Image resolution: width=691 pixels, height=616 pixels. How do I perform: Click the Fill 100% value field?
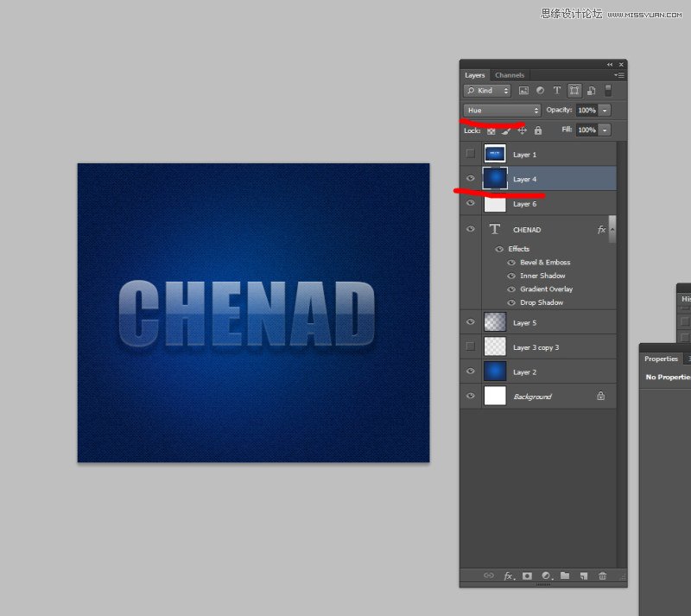coord(587,130)
